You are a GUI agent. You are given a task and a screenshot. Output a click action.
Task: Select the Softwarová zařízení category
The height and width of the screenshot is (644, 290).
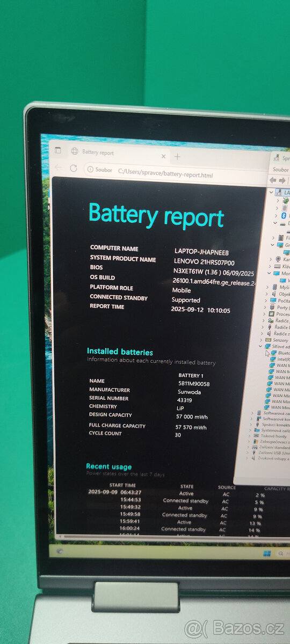click(273, 413)
